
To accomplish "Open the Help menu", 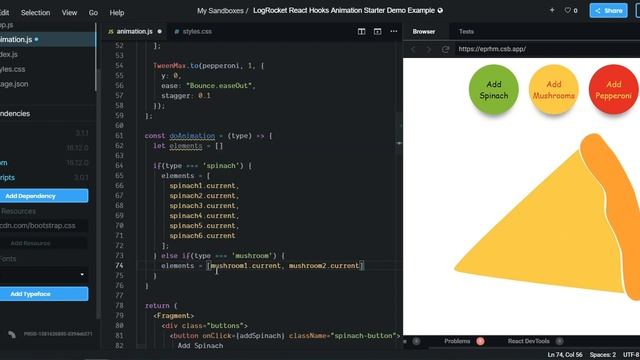I will pos(116,13).
